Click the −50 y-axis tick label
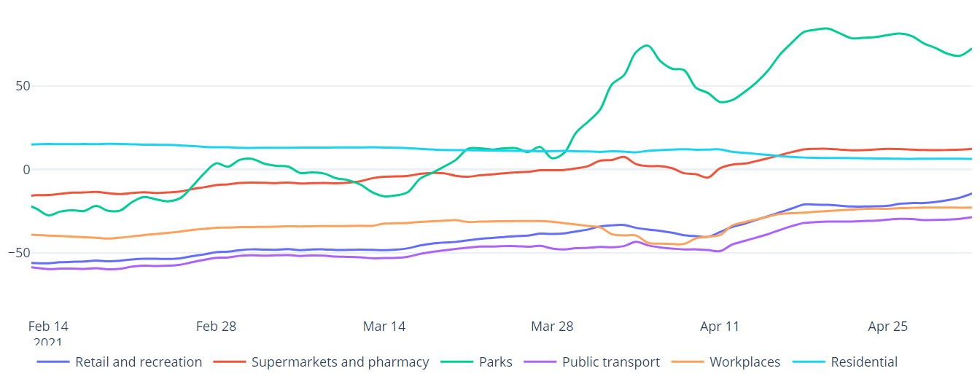 click(20, 253)
